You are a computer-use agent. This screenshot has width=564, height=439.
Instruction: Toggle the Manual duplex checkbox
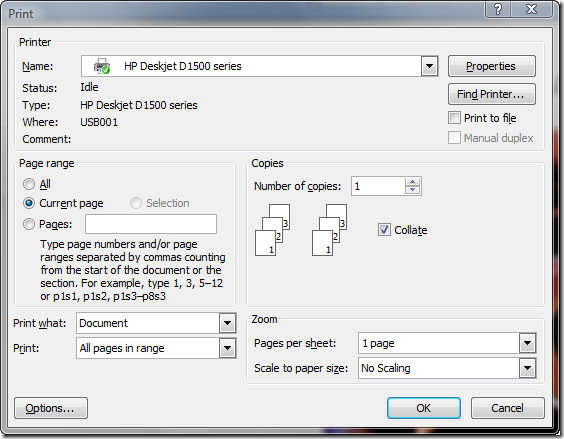click(454, 138)
